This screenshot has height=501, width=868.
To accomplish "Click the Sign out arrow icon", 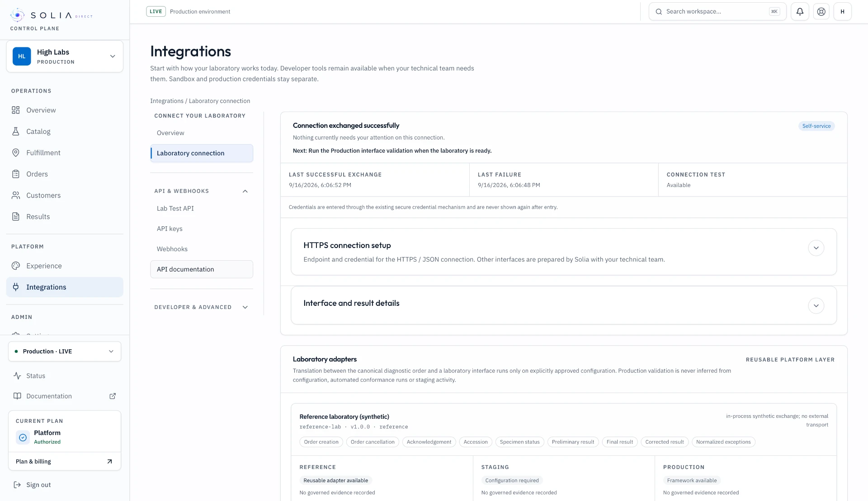I will [17, 485].
